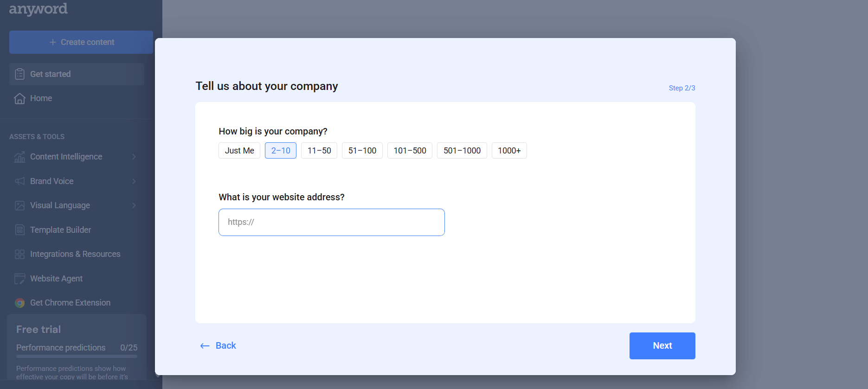Select the Just Me company size
The width and height of the screenshot is (868, 389).
coord(239,151)
